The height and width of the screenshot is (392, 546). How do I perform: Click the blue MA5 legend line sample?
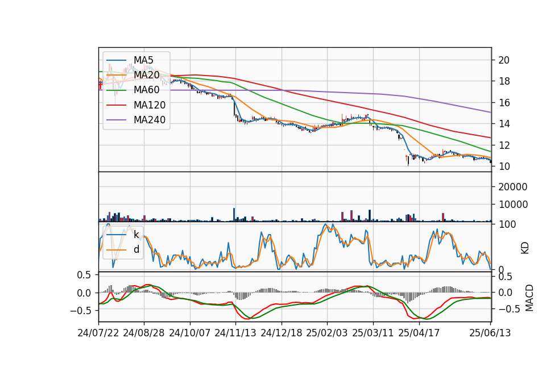point(116,60)
